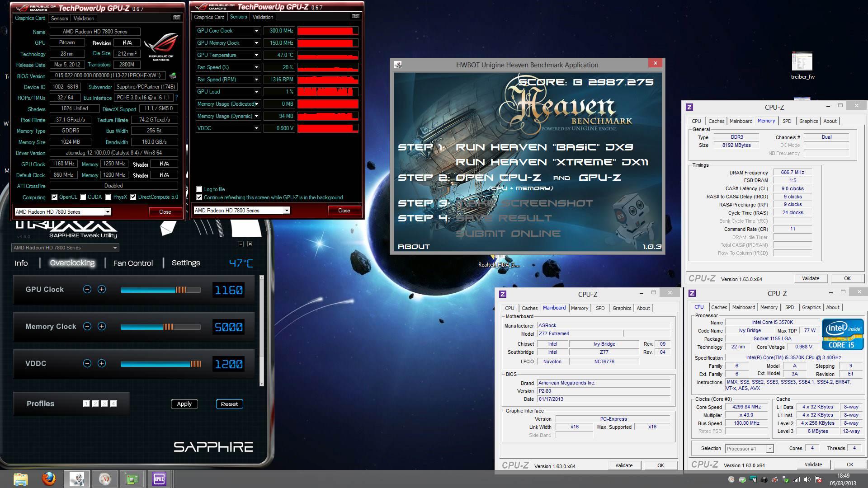Decrease GPU Clock with the minus icon
Image resolution: width=868 pixels, height=488 pixels.
pos(87,289)
